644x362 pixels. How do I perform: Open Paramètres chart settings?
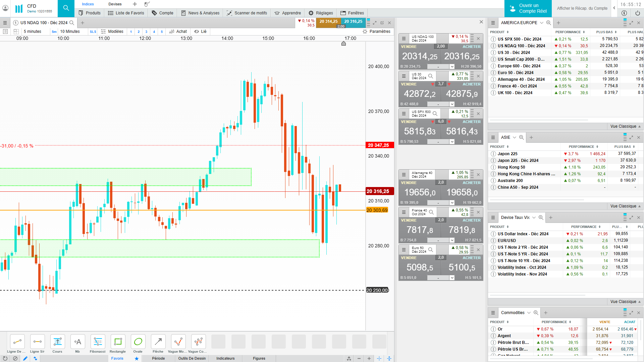pos(376,32)
